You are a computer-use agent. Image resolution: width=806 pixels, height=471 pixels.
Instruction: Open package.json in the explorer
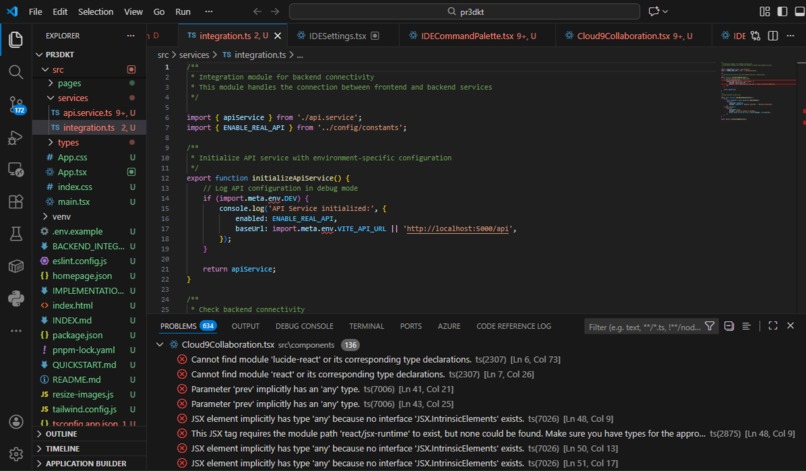click(89, 335)
